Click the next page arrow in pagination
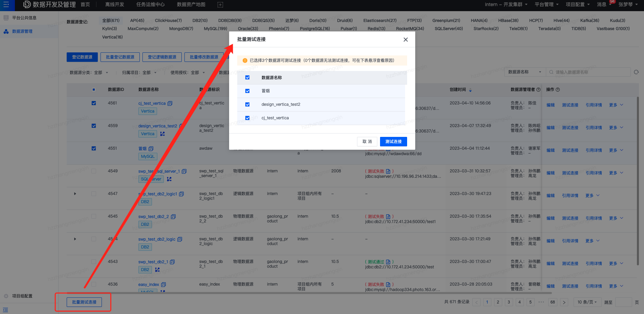Screen dimensions: 644x314 (564, 302)
